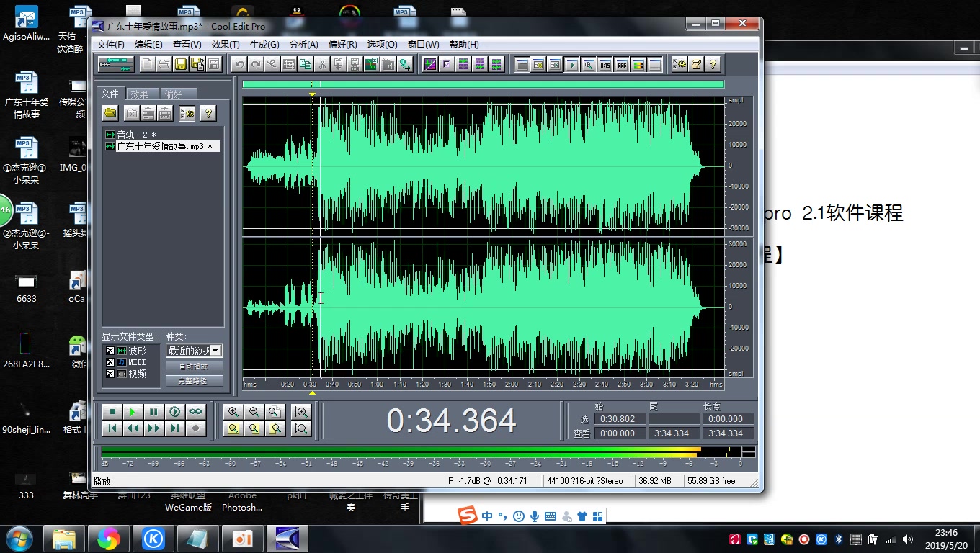This screenshot has width=980, height=553.
Task: Click the volume icon in system tray
Action: click(x=907, y=539)
